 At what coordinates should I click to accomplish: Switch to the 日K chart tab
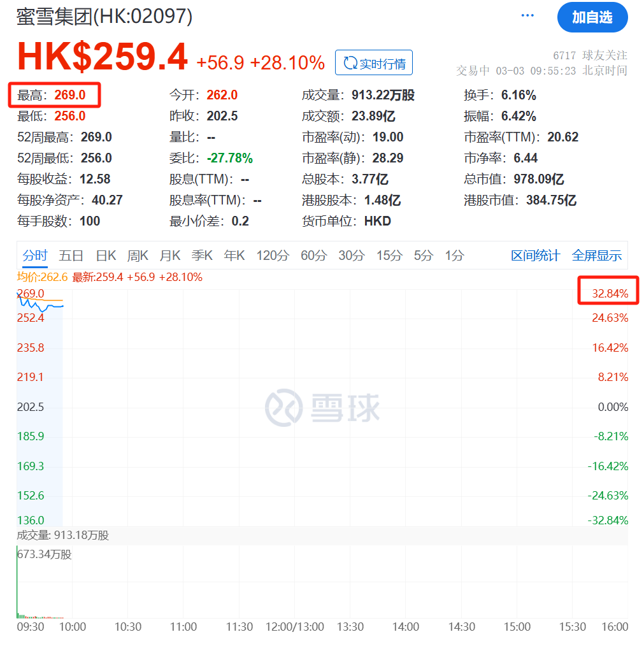(x=106, y=255)
